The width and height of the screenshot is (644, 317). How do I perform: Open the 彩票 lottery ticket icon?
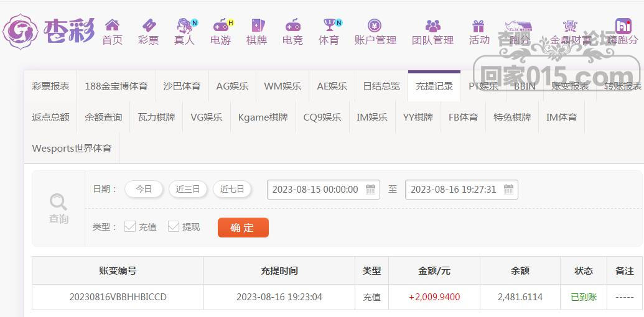pyautogui.click(x=149, y=25)
